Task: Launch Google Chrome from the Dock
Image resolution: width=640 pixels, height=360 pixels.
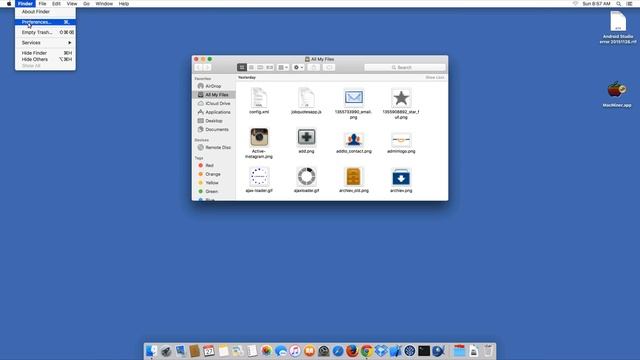Action: (367, 351)
